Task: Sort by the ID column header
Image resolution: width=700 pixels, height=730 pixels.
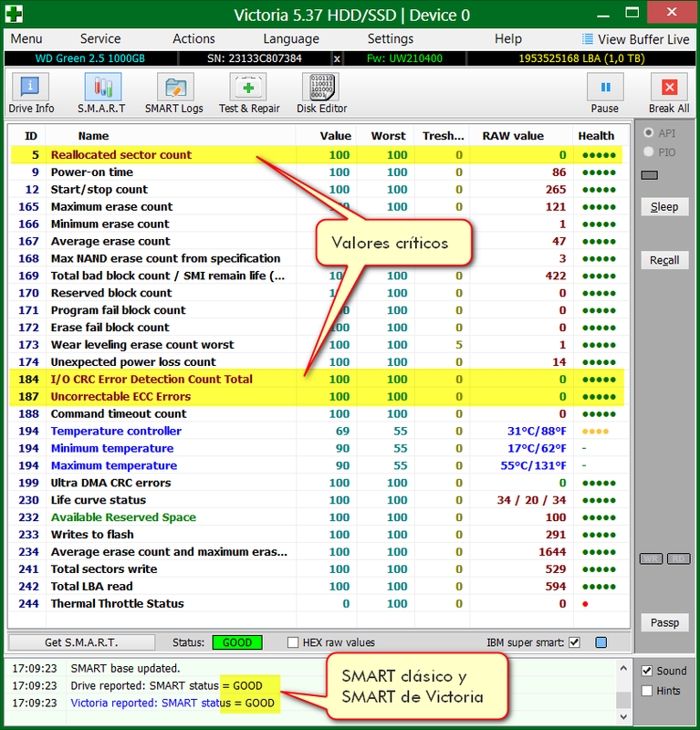Action: [x=31, y=136]
